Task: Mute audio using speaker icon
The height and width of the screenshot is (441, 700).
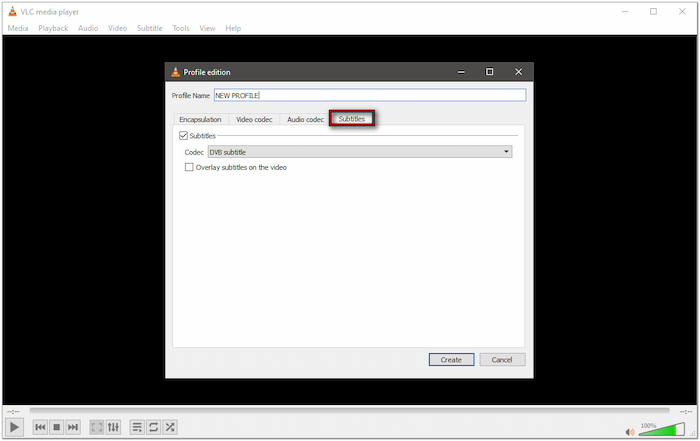Action: click(x=630, y=432)
